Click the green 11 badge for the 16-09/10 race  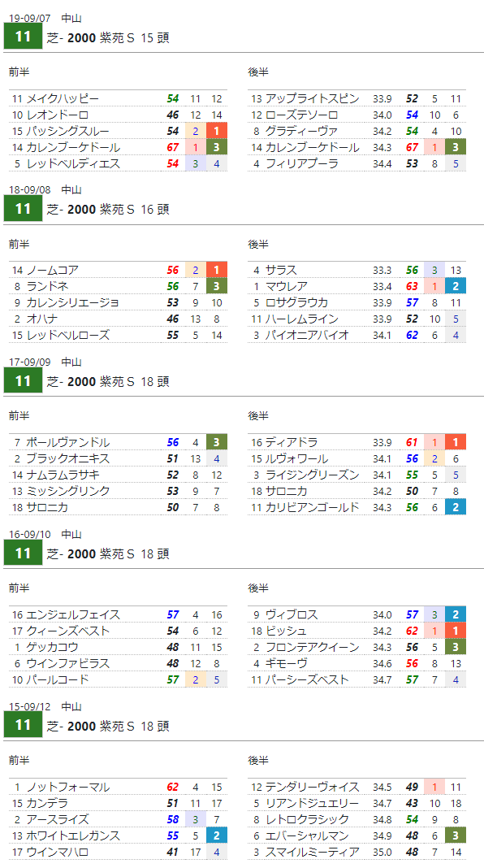23,553
